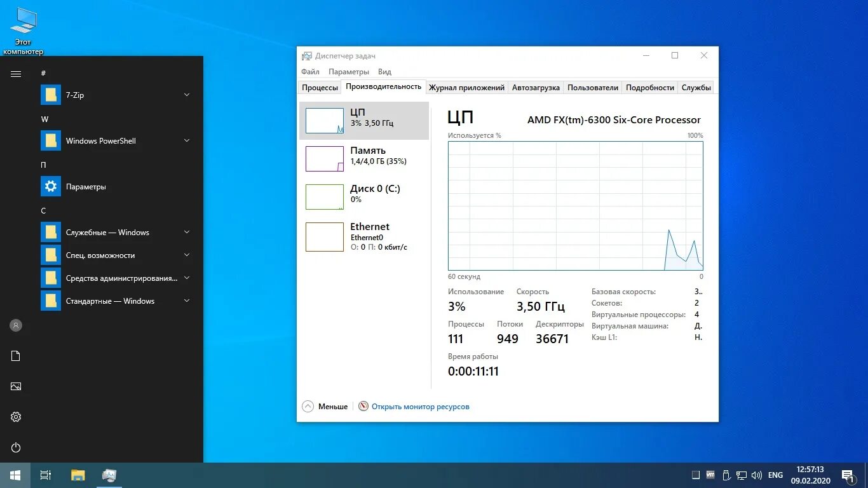
Task: Click the taskbar clock and date
Action: click(x=811, y=475)
